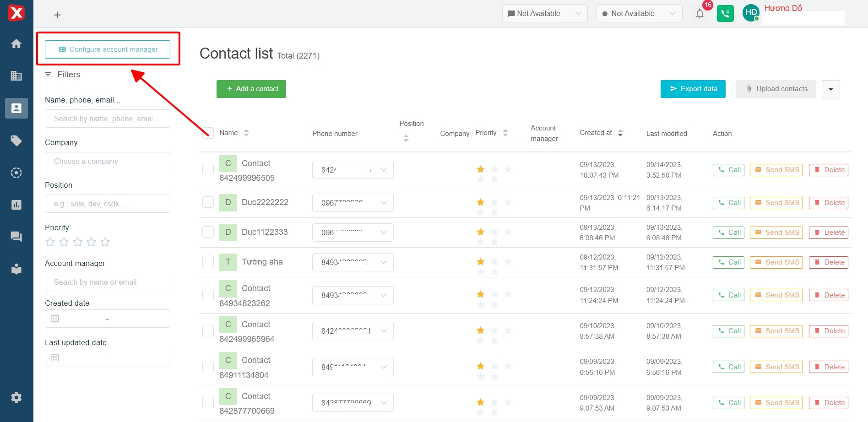Expand phone number dropdown for Duc1122333
The width and height of the screenshot is (868, 422).
click(x=384, y=233)
